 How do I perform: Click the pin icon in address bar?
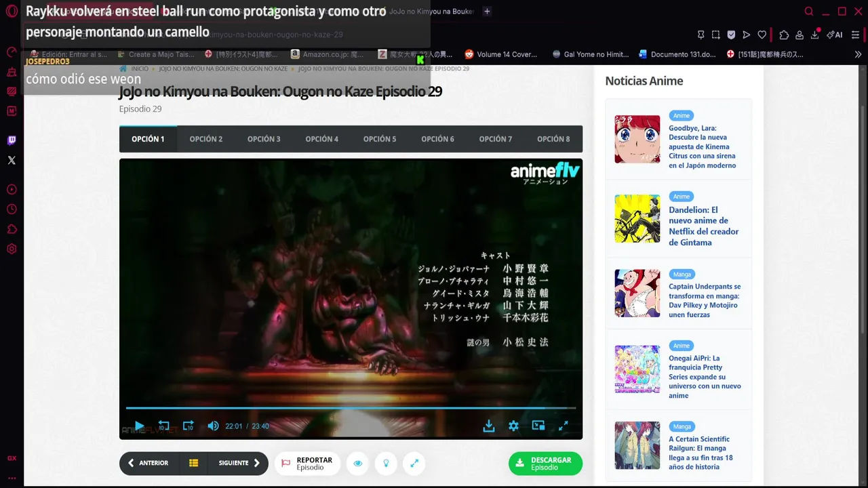point(701,35)
